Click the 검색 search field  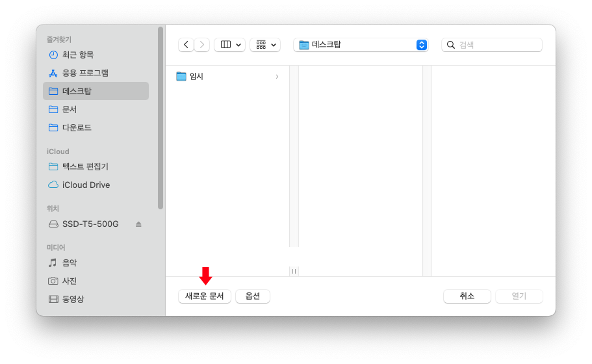pos(492,45)
